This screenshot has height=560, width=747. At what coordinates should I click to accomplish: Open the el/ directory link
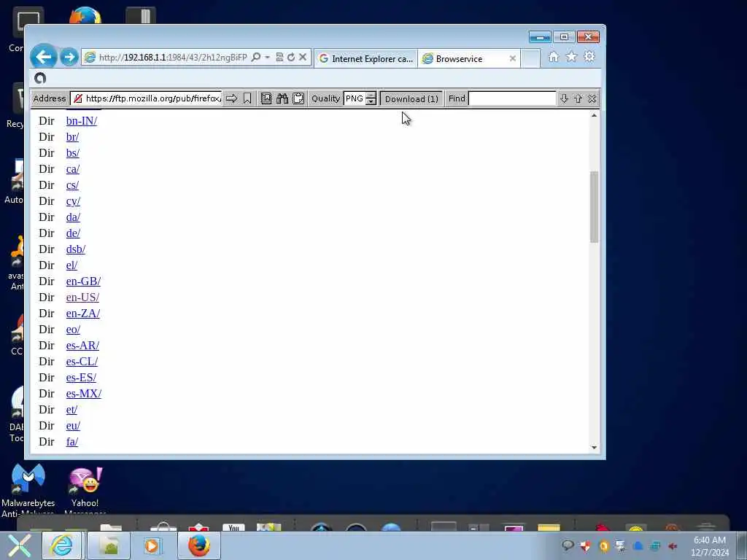click(72, 265)
